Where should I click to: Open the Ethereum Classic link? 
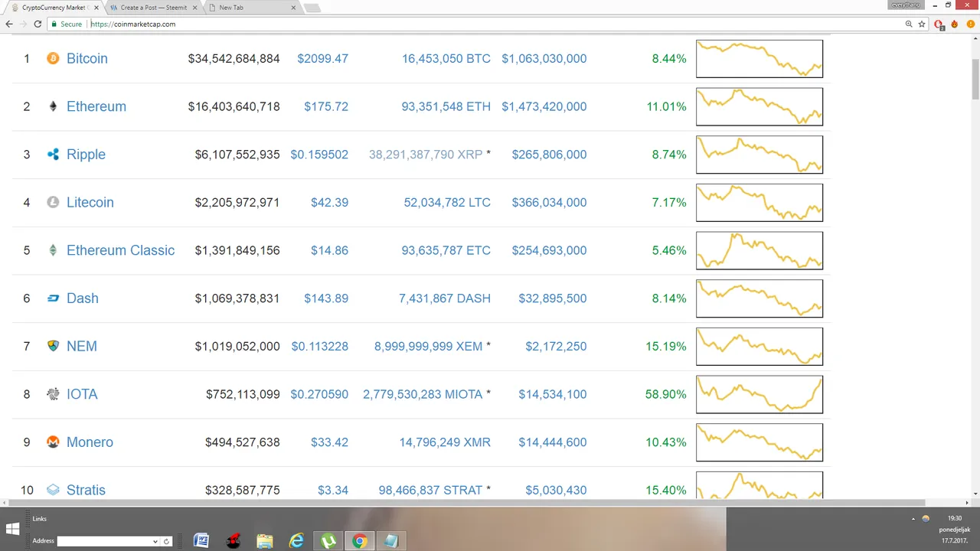click(x=120, y=250)
